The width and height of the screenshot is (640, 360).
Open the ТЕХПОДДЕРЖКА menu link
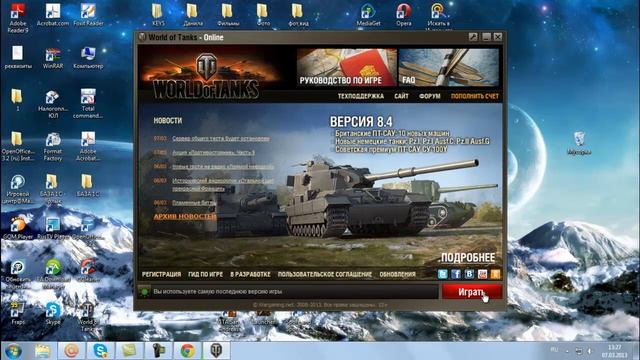click(x=361, y=96)
